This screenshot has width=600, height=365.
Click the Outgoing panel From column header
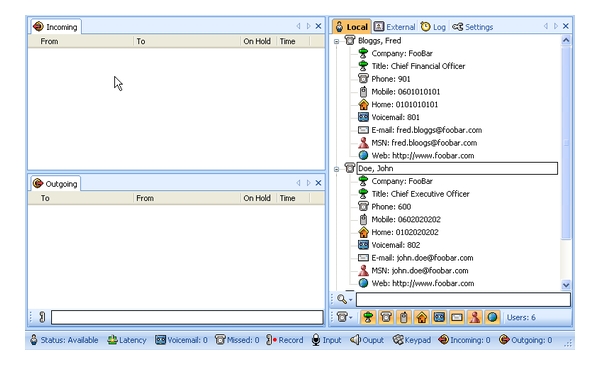click(187, 198)
